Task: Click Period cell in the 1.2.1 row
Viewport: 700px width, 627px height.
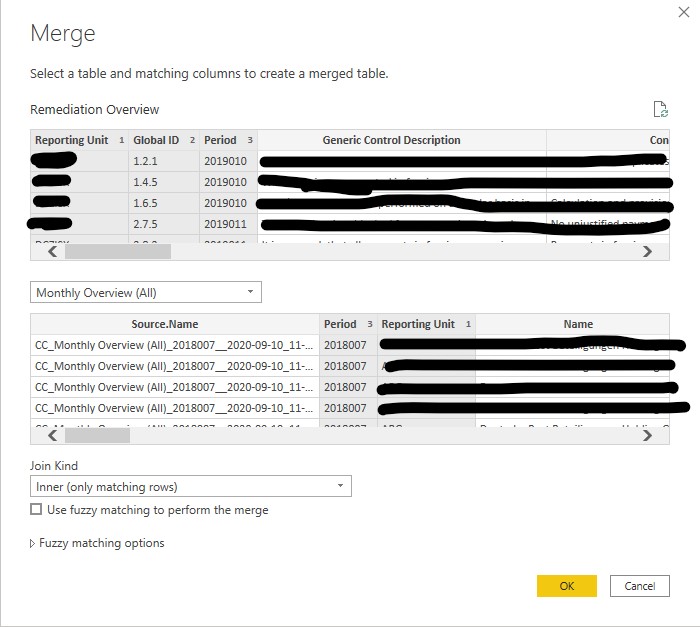Action: pyautogui.click(x=228, y=161)
